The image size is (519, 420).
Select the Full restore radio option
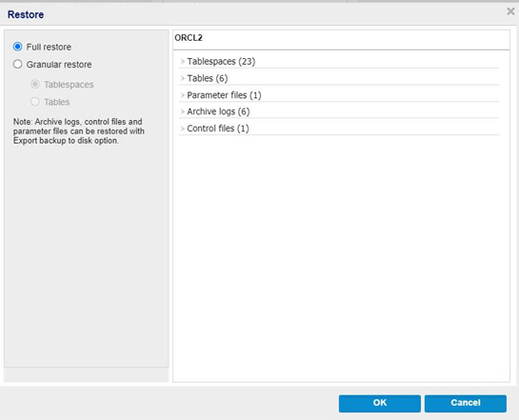(17, 47)
